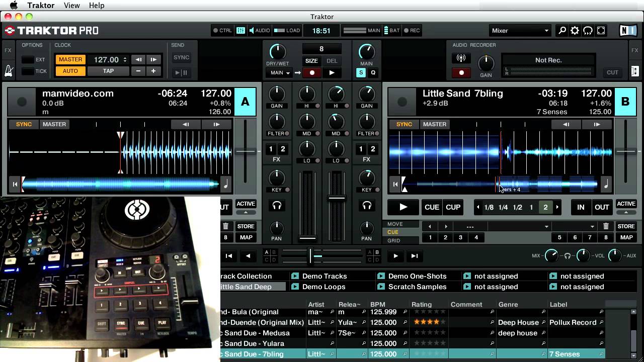Click deck A note icon beside stripe
The width and height of the screenshot is (644, 362).
pos(225,185)
